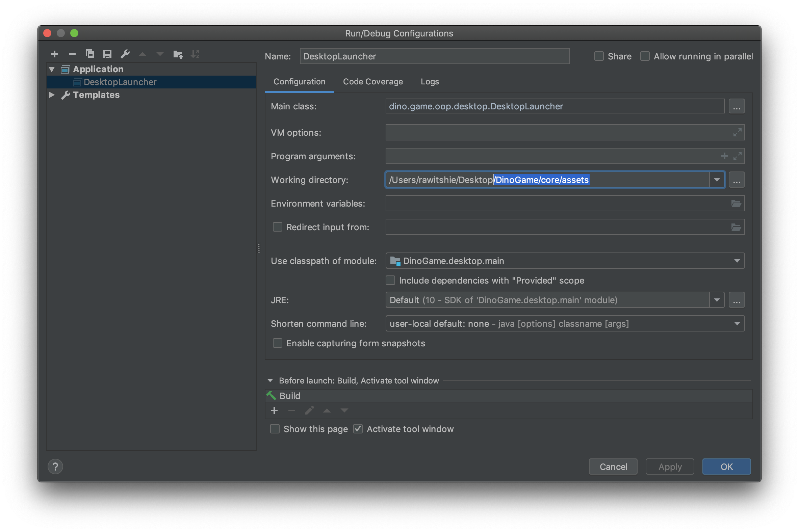Click the edit templates wrench icon
The image size is (799, 532).
click(x=125, y=54)
